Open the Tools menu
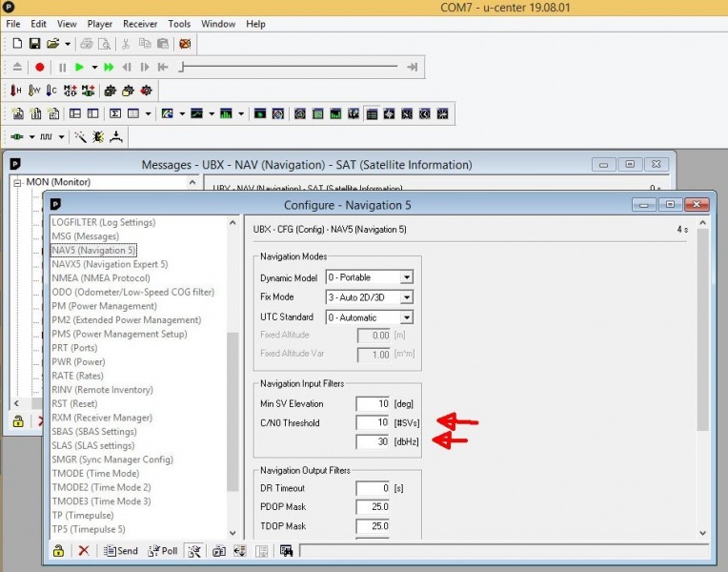The height and width of the screenshot is (572, 728). point(179,24)
